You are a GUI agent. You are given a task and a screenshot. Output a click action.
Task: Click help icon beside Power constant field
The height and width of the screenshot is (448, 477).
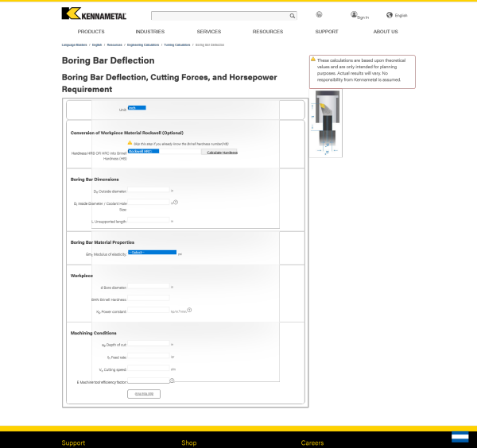pyautogui.click(x=189, y=310)
